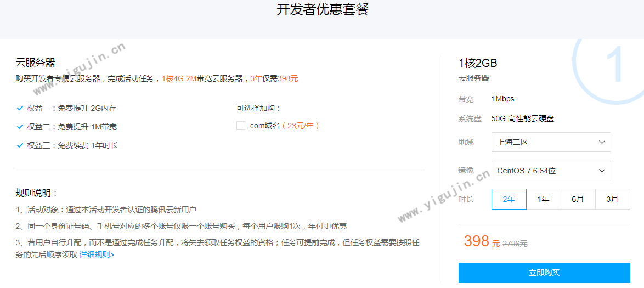644x288 pixels.
Task: Click the 23元/年 domain price text
Action: point(300,126)
